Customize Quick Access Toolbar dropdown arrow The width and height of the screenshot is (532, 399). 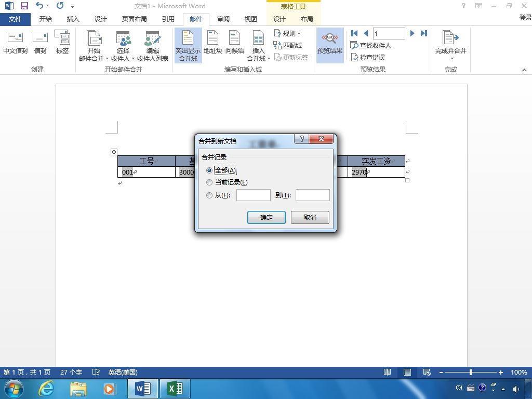[x=72, y=6]
